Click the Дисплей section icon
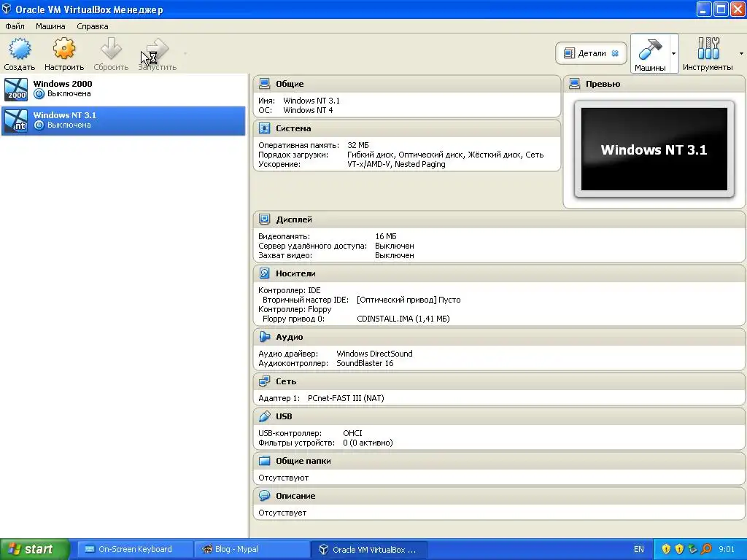Viewport: 747px width, 560px height. [264, 219]
